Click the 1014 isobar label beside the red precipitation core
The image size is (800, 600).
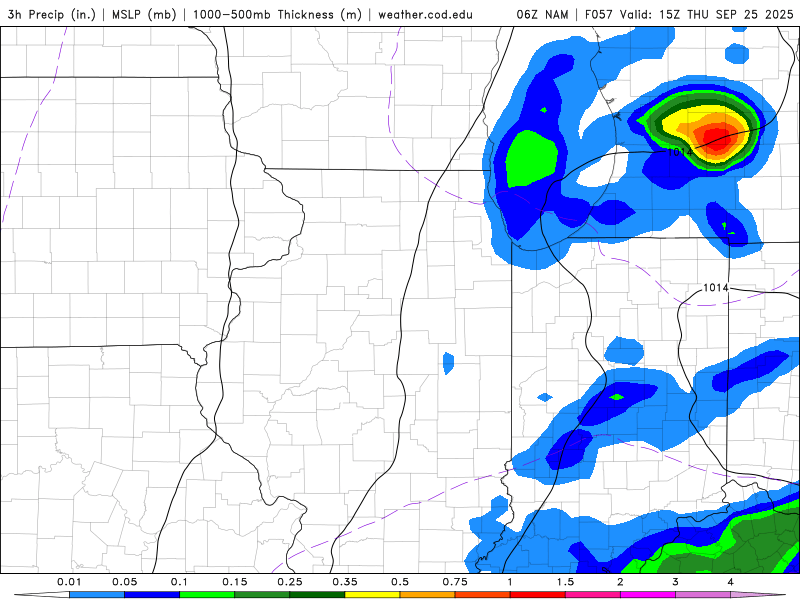coord(680,152)
